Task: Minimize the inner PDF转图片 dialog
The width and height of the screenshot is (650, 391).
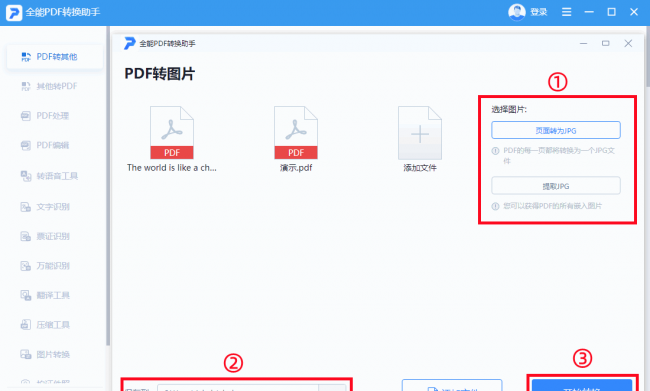Action: (x=583, y=43)
